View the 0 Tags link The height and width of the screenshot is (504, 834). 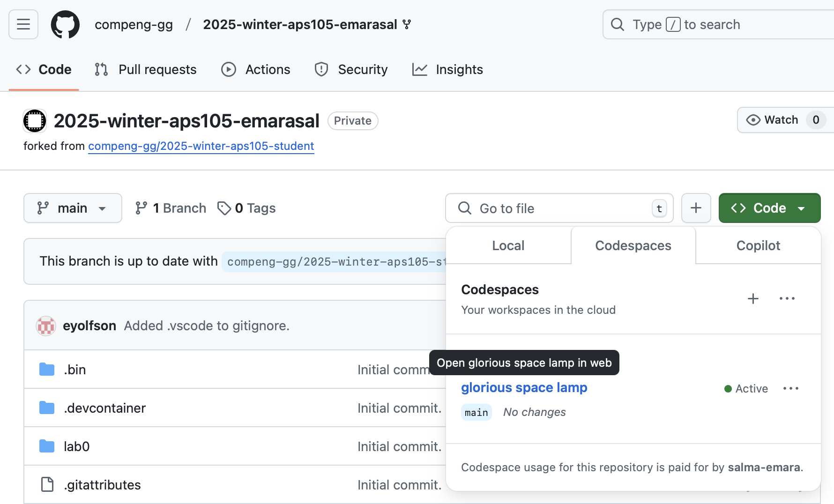pyautogui.click(x=246, y=208)
